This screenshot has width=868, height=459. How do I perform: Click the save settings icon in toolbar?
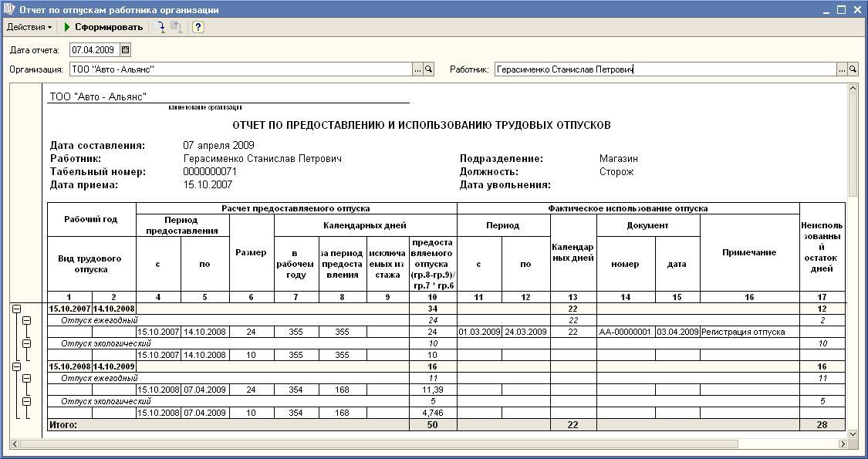[177, 27]
